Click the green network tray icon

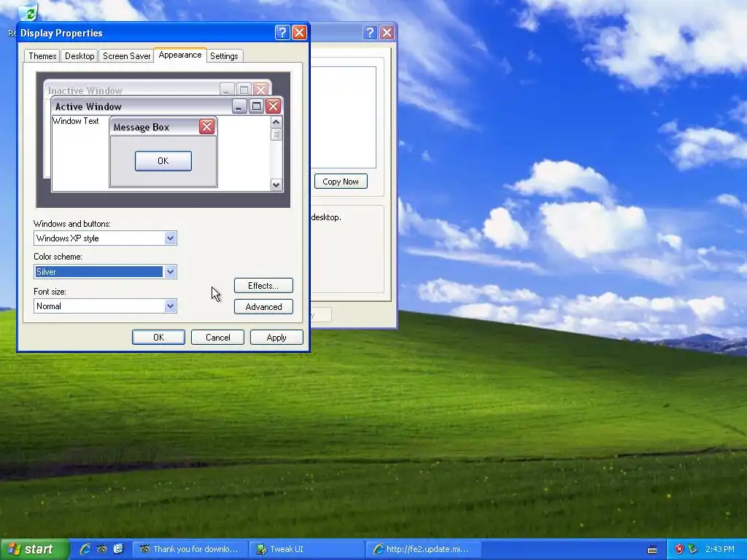tap(693, 549)
